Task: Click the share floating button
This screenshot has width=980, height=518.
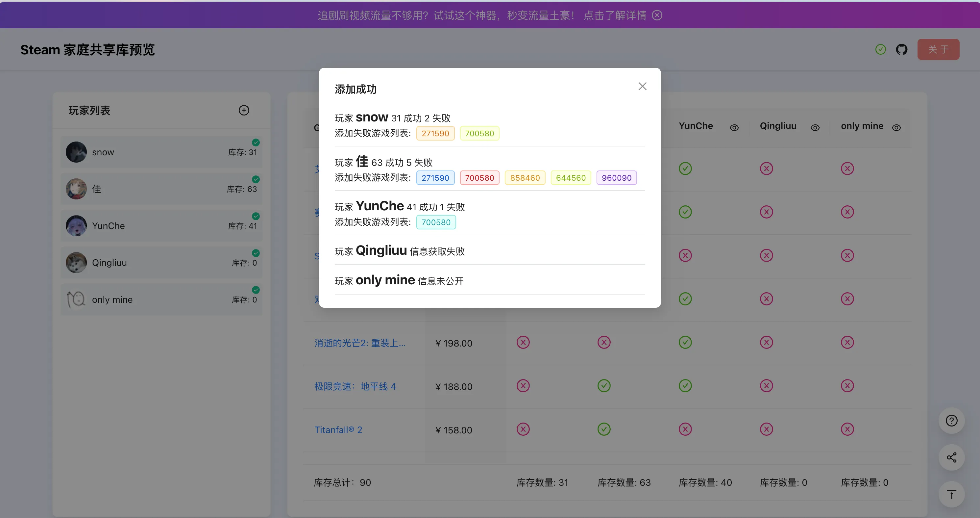Action: (x=951, y=457)
